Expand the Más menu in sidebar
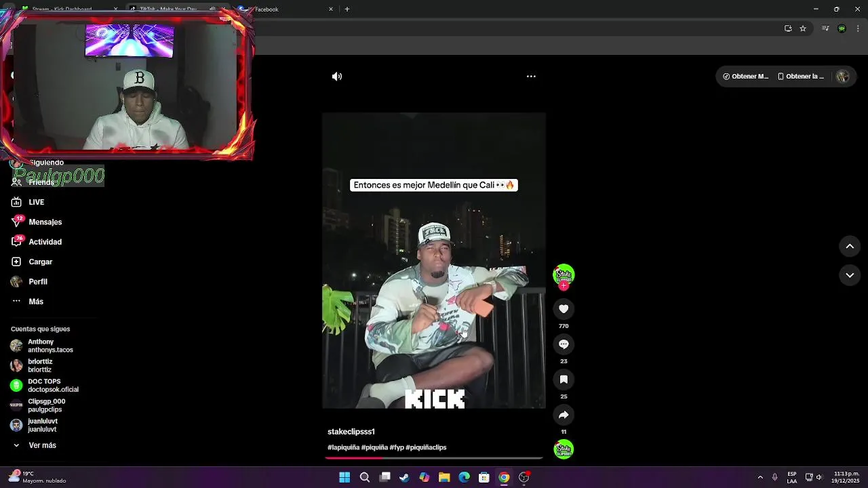868x488 pixels. point(36,302)
